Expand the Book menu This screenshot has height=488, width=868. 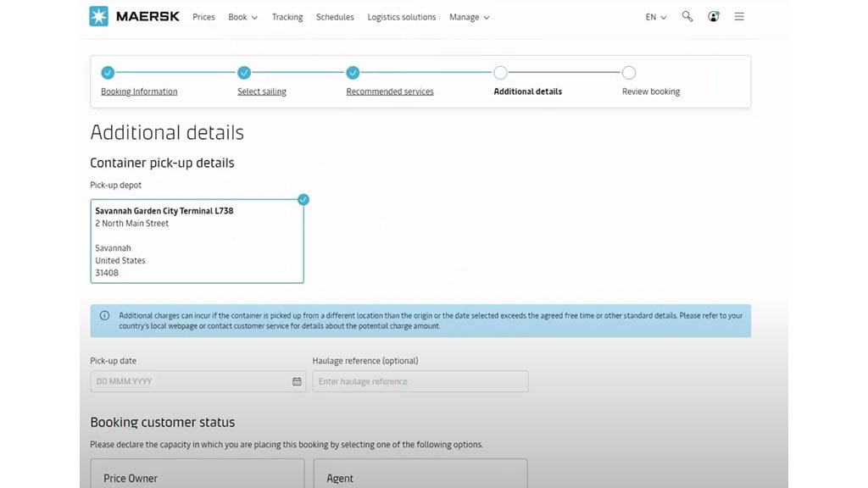tap(242, 16)
